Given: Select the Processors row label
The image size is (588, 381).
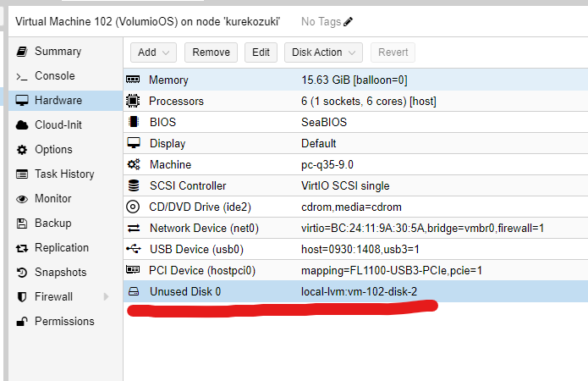Looking at the screenshot, I should point(176,101).
